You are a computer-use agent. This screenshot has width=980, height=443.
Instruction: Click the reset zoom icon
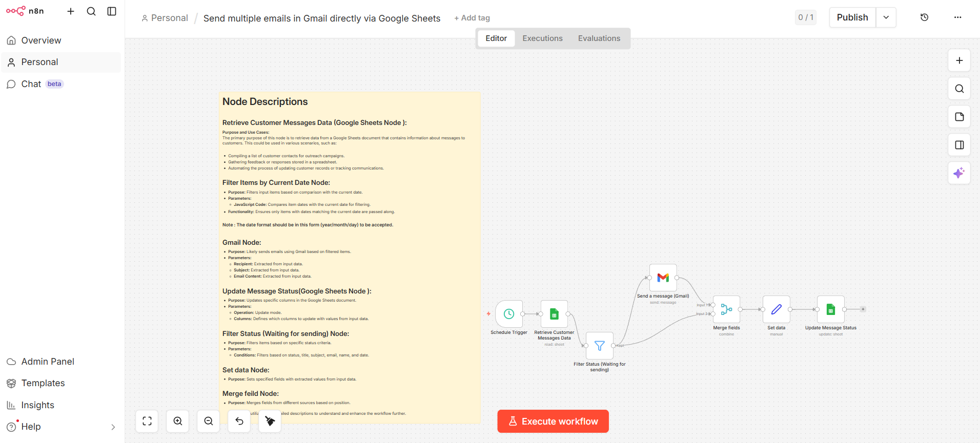239,421
